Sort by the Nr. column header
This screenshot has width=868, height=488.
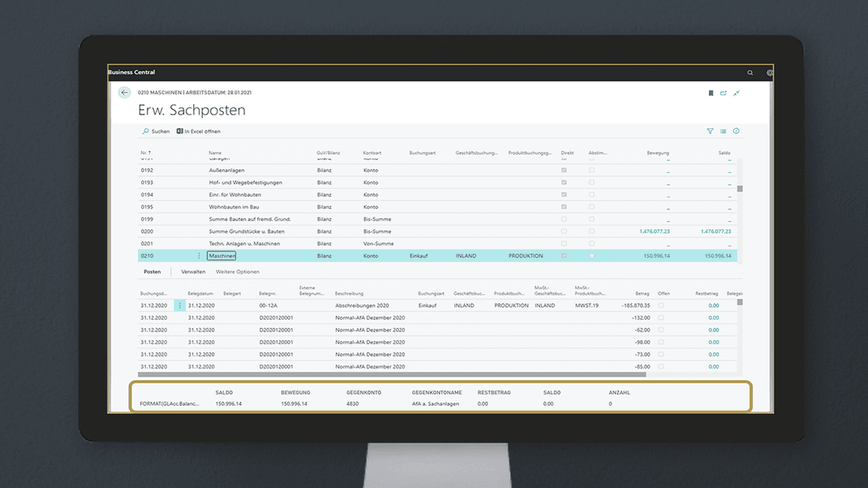coord(146,153)
